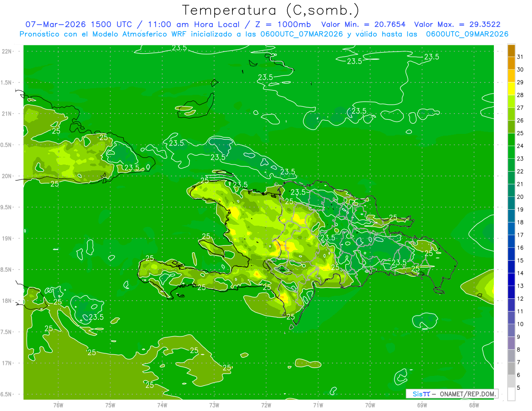Click the '22N' latitude axis label
The height and width of the screenshot is (411, 532).
point(8,51)
